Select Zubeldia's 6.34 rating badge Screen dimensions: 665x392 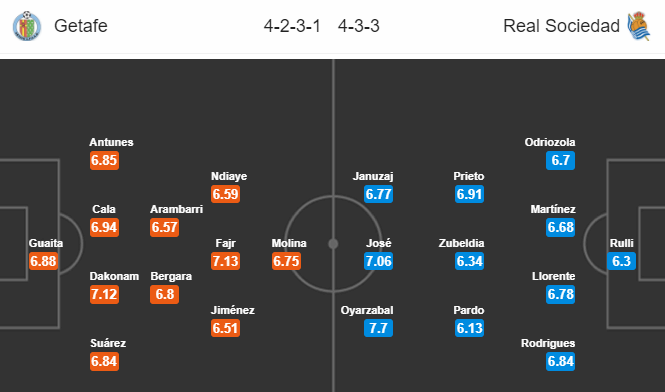[469, 261]
